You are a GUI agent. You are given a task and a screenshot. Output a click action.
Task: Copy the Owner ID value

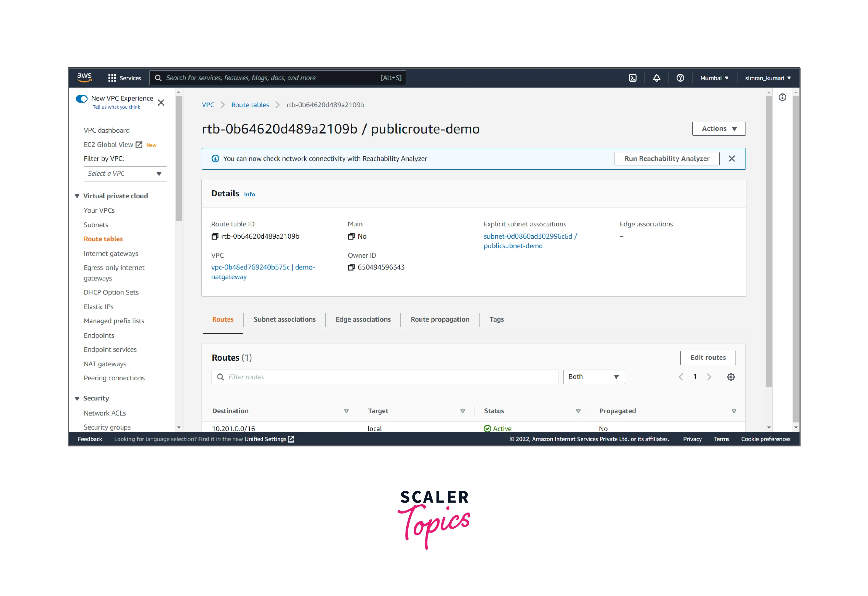[351, 267]
